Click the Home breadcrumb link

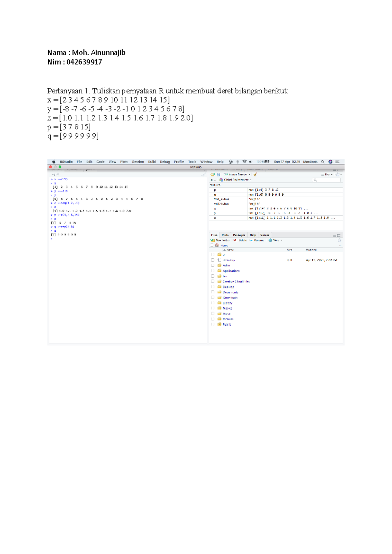(224, 245)
